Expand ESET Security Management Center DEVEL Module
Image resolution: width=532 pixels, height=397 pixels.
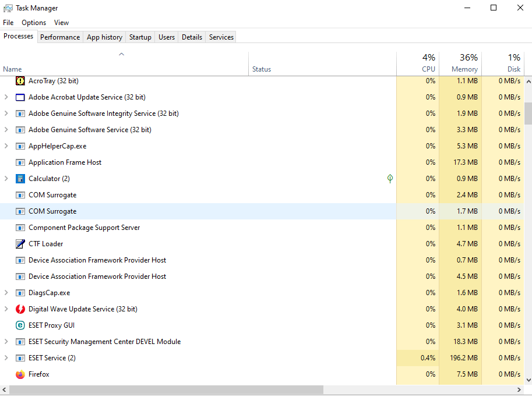[x=6, y=341]
